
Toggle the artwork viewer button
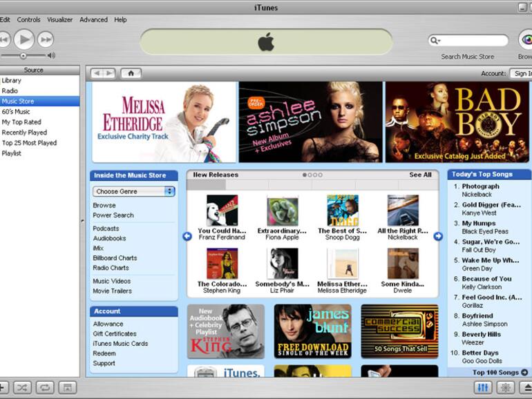[x=68, y=388]
